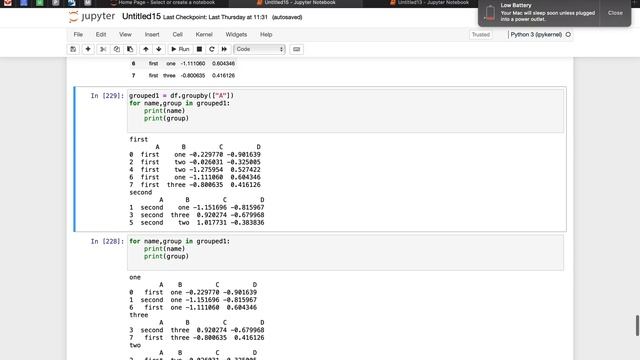This screenshot has height=360, width=640.
Task: Open the Edit menu
Action: tap(101, 35)
